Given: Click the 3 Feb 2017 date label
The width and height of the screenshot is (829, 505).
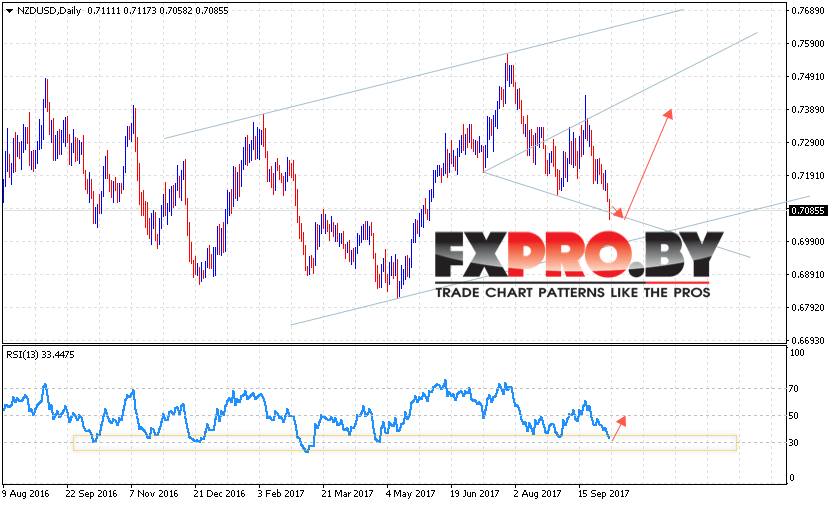Looking at the screenshot, I should tap(281, 494).
